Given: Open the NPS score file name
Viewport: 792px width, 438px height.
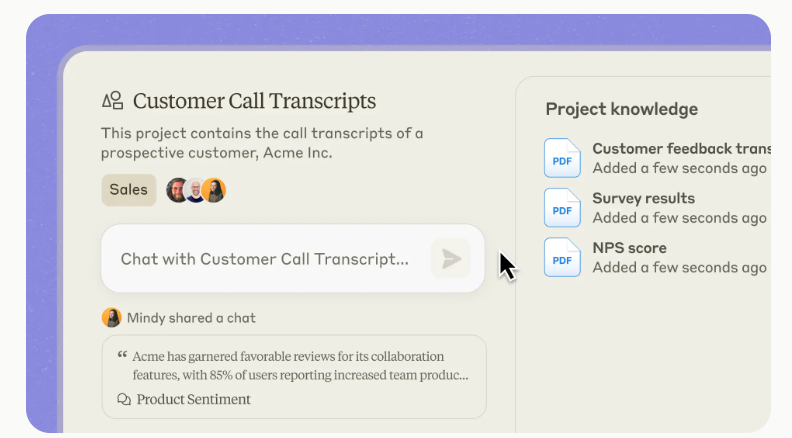Looking at the screenshot, I should (x=629, y=248).
